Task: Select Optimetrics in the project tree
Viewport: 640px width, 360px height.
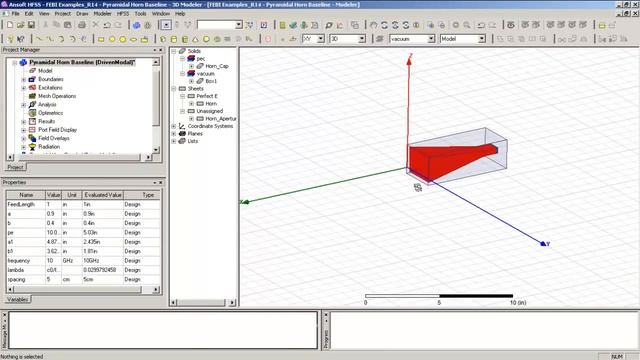Action: click(x=51, y=113)
